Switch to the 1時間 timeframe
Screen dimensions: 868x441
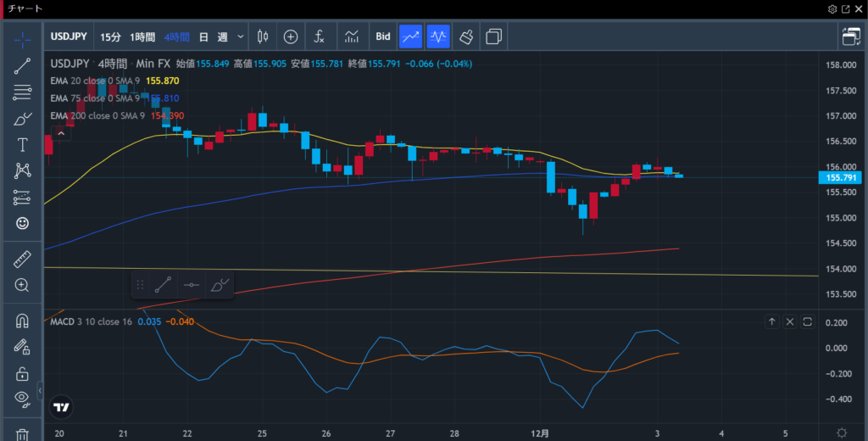point(142,36)
